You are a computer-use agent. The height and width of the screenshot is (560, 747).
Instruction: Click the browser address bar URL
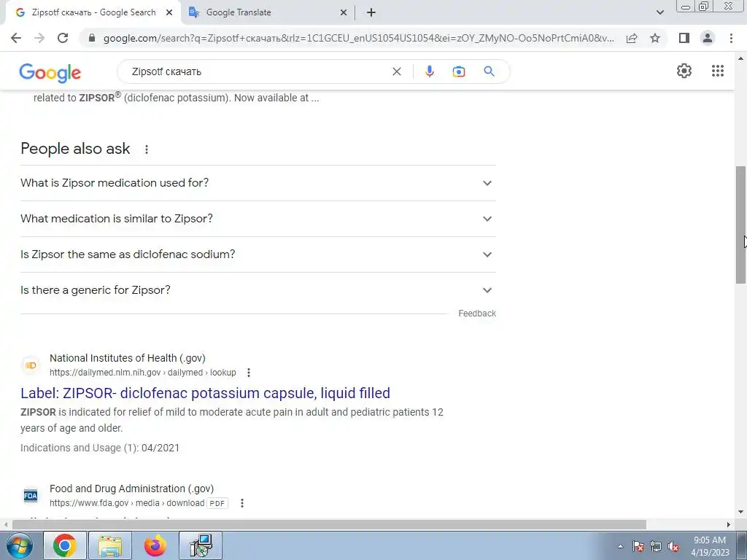[358, 38]
